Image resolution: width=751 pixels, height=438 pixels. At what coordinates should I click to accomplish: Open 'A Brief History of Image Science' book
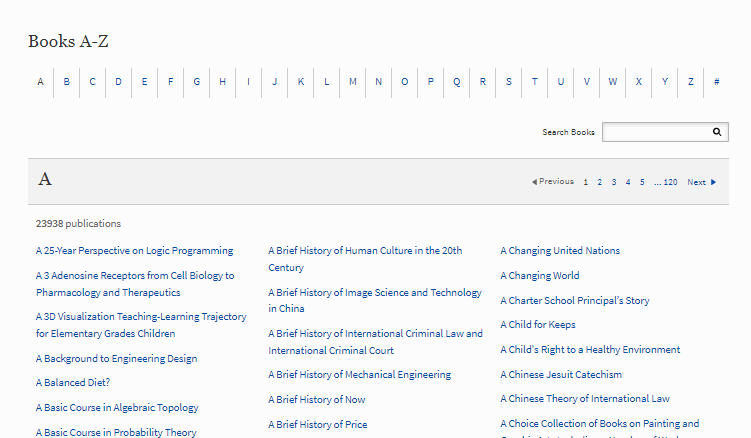coord(375,300)
